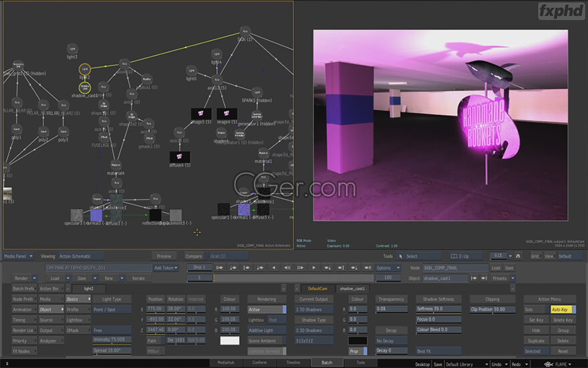Click the image4 thumbnail node

[227, 114]
